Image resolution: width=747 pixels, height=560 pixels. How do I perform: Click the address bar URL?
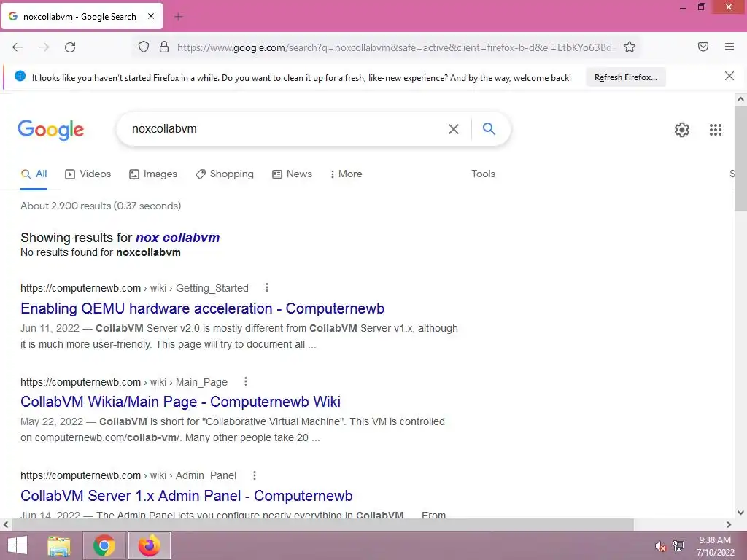click(396, 47)
